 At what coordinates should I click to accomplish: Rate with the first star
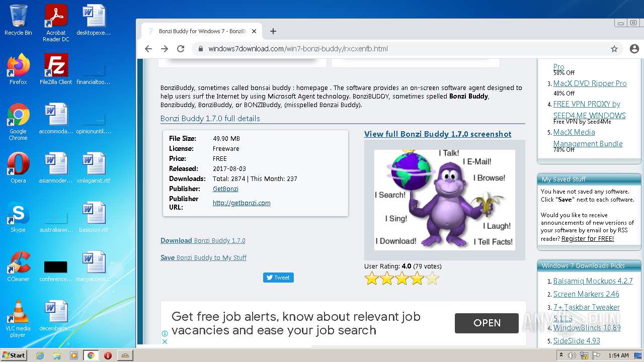click(x=372, y=279)
